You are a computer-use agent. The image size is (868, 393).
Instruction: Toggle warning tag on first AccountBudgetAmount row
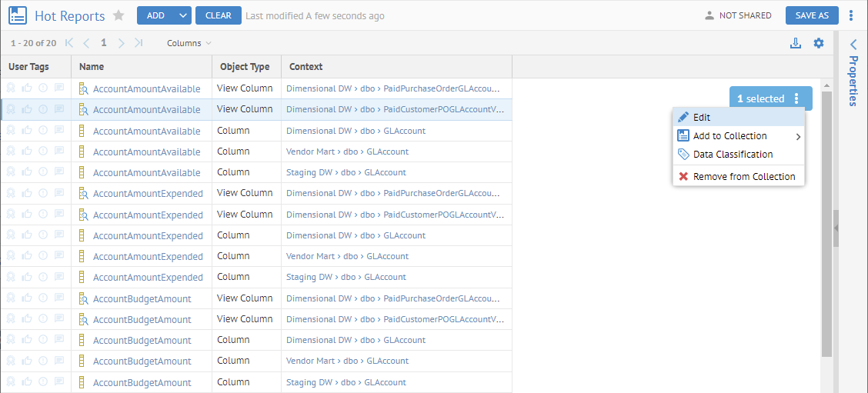coord(43,298)
